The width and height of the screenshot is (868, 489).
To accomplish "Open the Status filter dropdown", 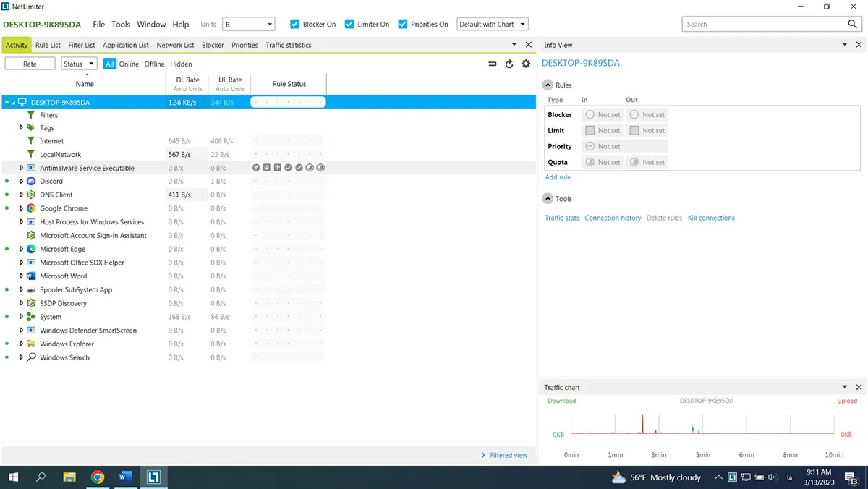I will pyautogui.click(x=79, y=64).
